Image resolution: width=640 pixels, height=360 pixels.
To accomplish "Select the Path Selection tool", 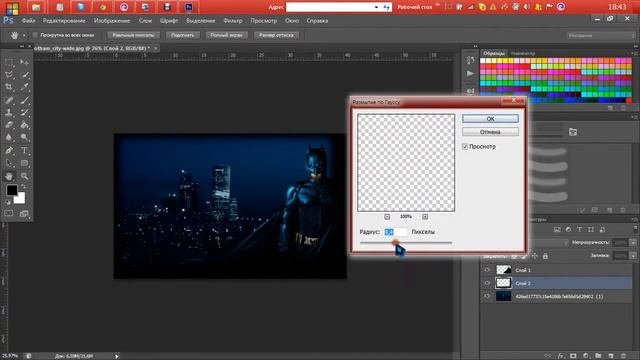I will [x=9, y=163].
